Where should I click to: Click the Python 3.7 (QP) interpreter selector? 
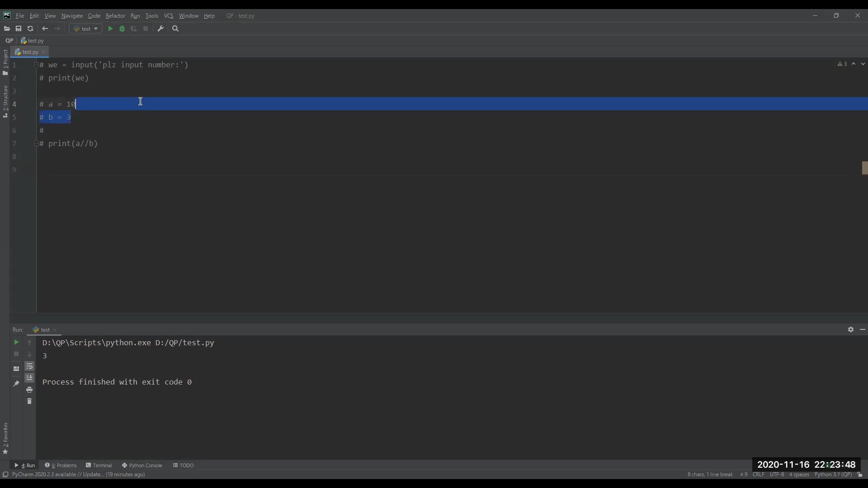833,474
